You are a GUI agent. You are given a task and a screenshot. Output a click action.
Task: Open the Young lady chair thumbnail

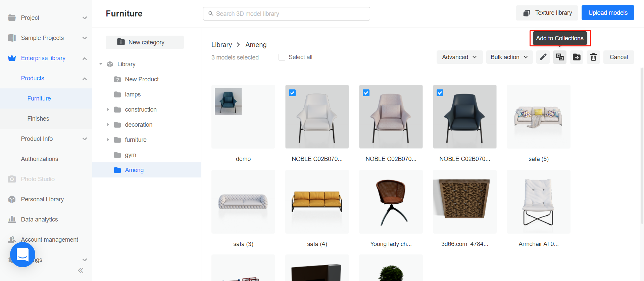click(391, 202)
